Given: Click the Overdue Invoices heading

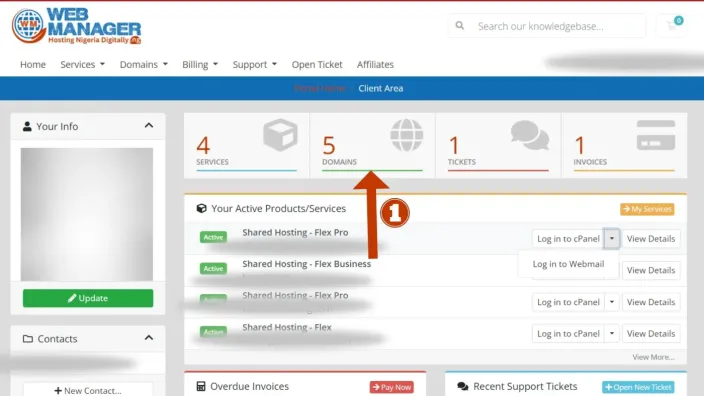Looking at the screenshot, I should click(250, 386).
